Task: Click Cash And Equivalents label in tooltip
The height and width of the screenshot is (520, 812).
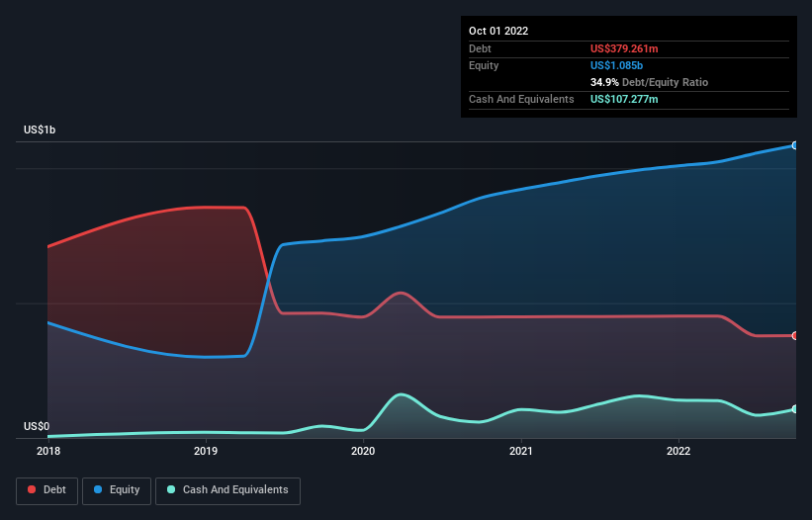Action: (x=521, y=99)
